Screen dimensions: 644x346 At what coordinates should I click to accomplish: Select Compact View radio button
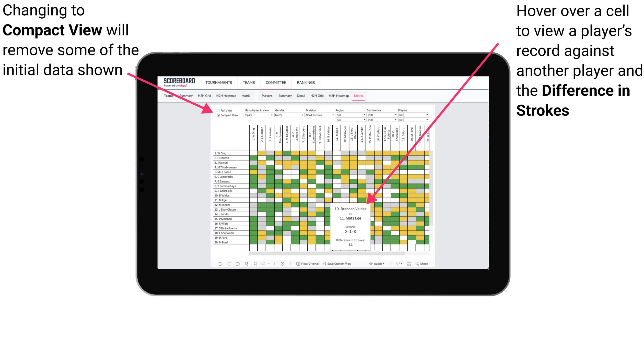217,117
